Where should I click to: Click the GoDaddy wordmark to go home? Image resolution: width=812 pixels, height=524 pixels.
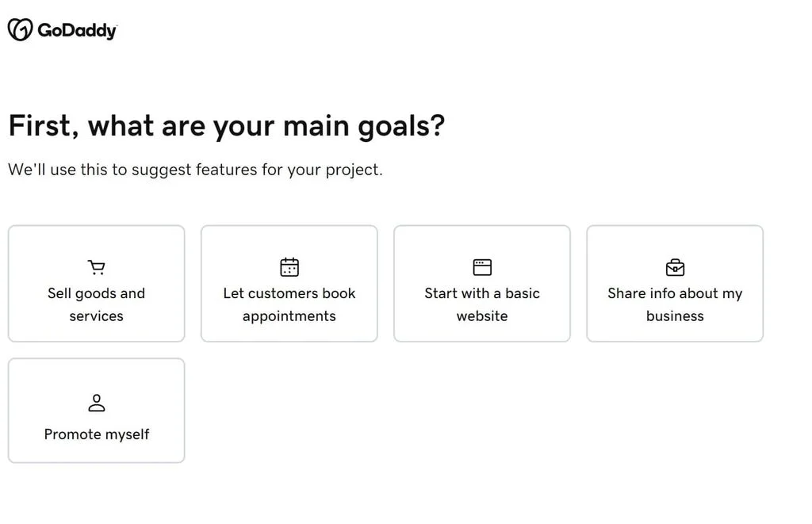tap(77, 29)
